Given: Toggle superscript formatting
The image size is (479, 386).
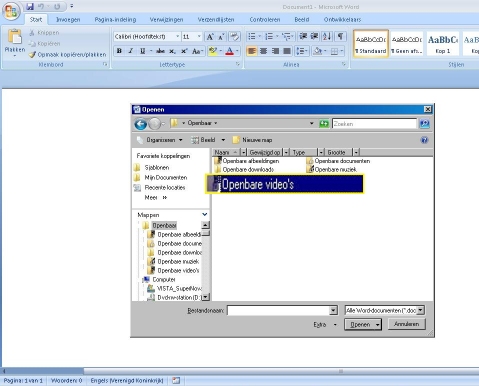Looking at the screenshot, I should point(184,51).
